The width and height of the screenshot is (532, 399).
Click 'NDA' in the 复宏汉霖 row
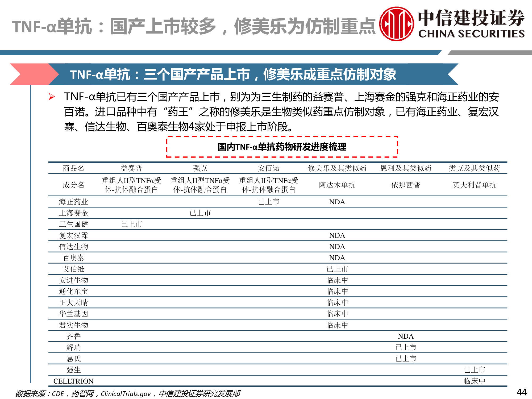click(337, 235)
